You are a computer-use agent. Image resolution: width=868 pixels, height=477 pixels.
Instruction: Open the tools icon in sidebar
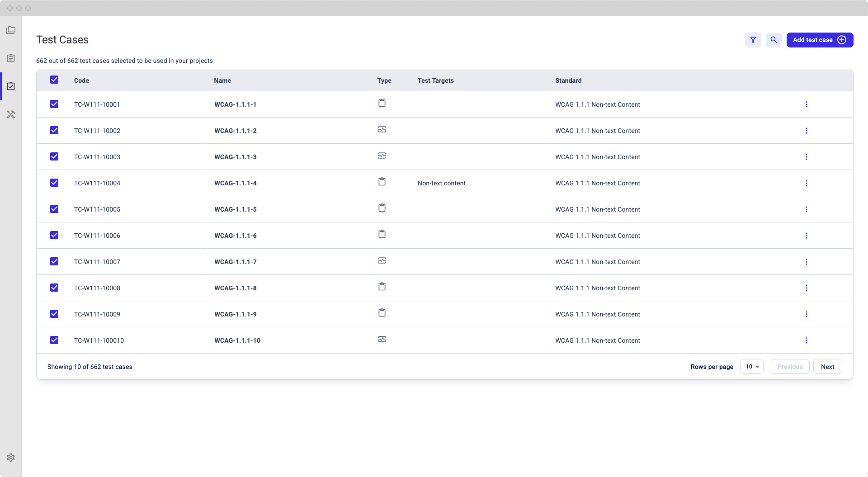pyautogui.click(x=11, y=114)
